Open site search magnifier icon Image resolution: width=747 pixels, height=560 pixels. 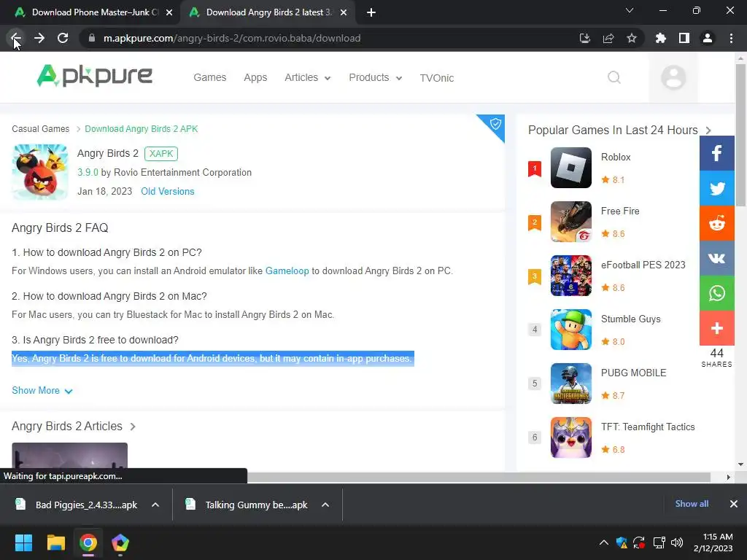614,77
